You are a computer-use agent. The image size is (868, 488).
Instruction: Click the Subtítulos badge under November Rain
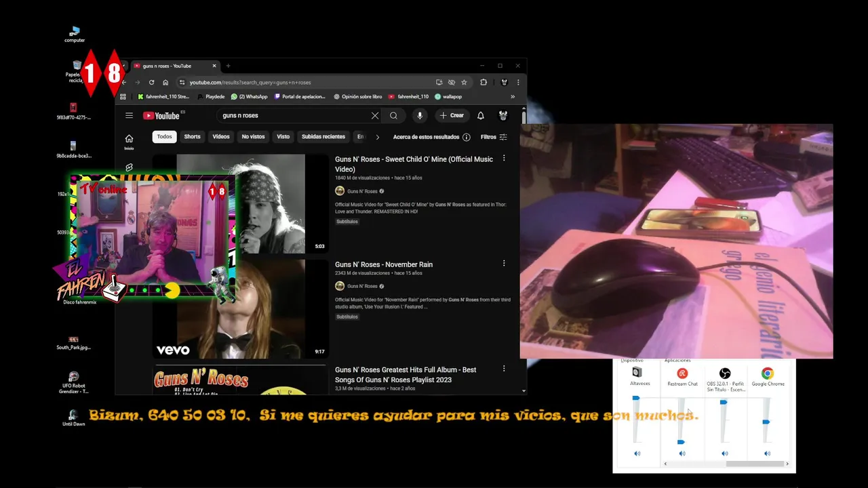(x=347, y=317)
